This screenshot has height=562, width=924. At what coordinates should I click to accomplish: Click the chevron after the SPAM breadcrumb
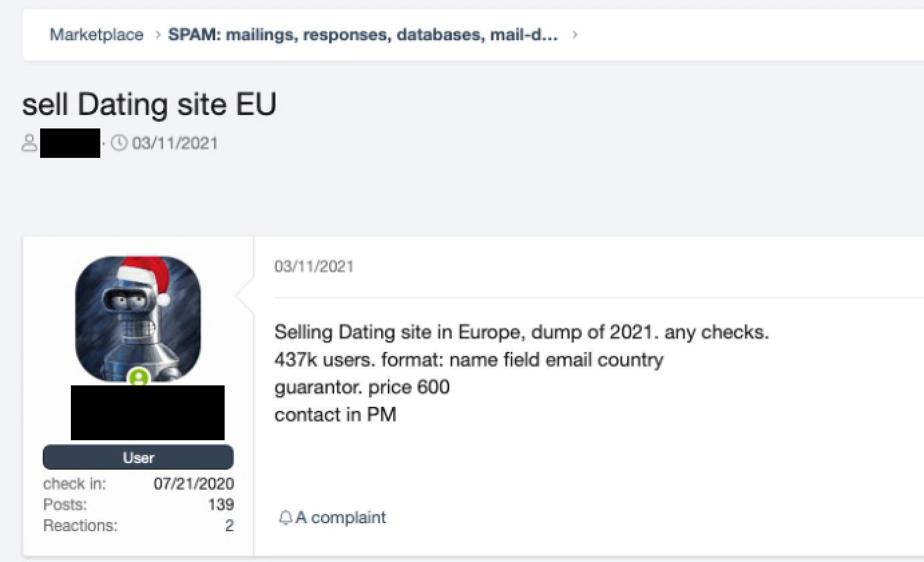pos(575,34)
